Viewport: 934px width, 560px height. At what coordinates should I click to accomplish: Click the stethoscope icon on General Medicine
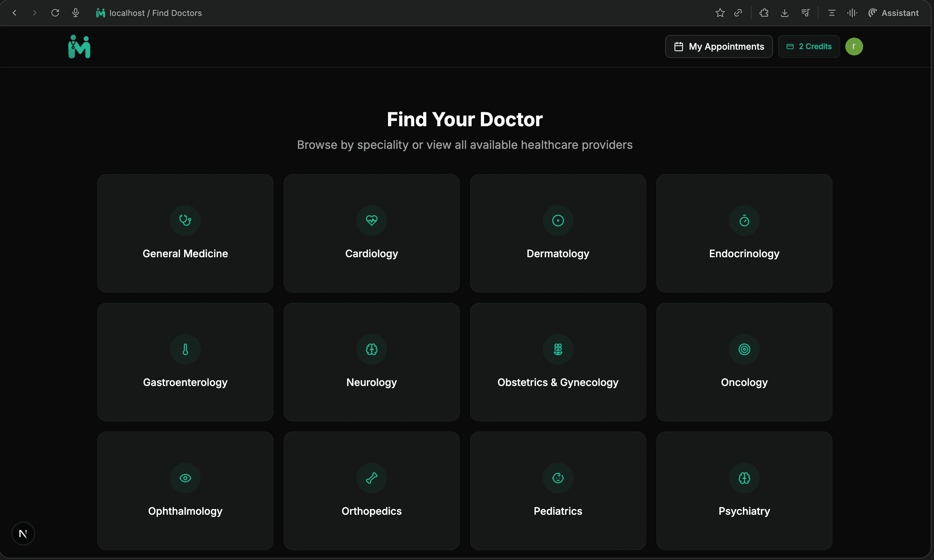pos(185,220)
